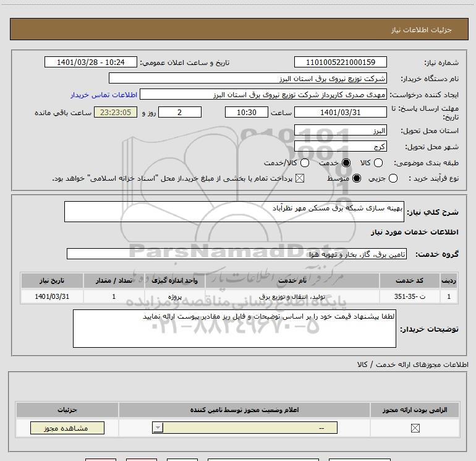Select the خدمت radio button
Image resolution: width=476 pixels, height=461 pixels.
[346, 163]
